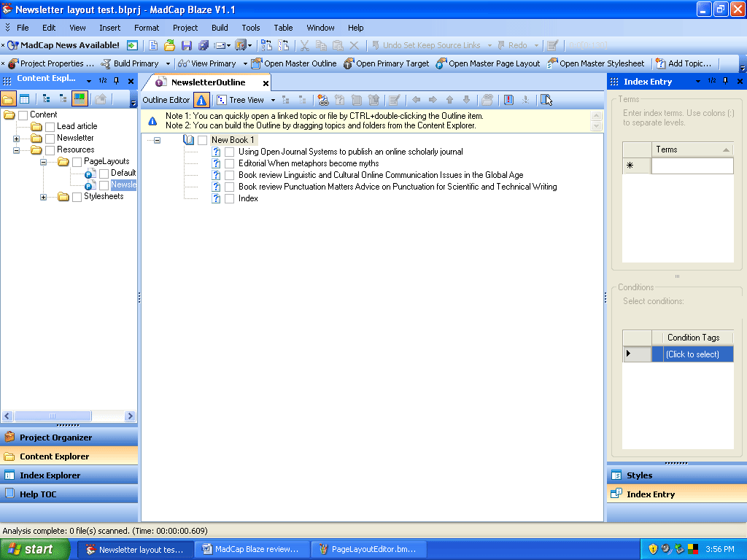This screenshot has height=560, width=747.
Task: Click the move item down arrow icon
Action: 466,100
